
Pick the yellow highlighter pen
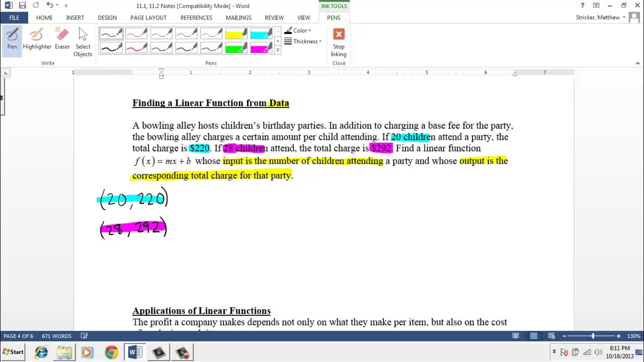coord(236,34)
